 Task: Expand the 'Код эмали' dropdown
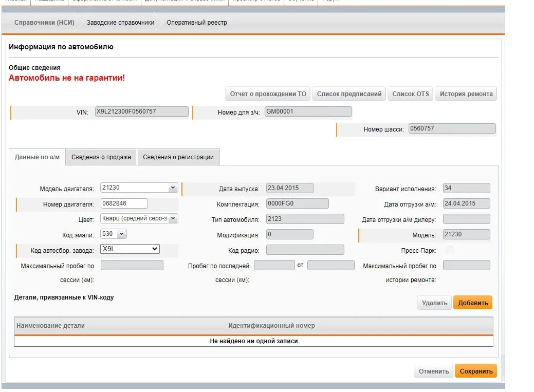click(121, 234)
